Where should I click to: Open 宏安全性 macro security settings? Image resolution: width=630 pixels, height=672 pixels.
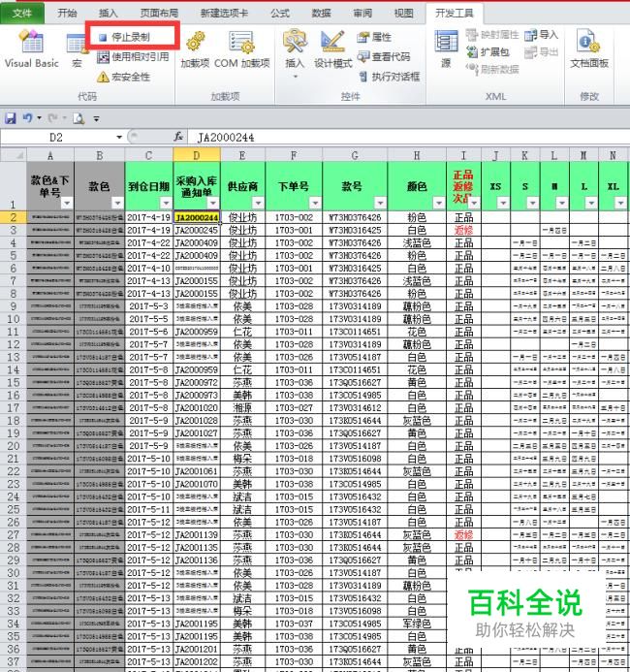point(124,77)
